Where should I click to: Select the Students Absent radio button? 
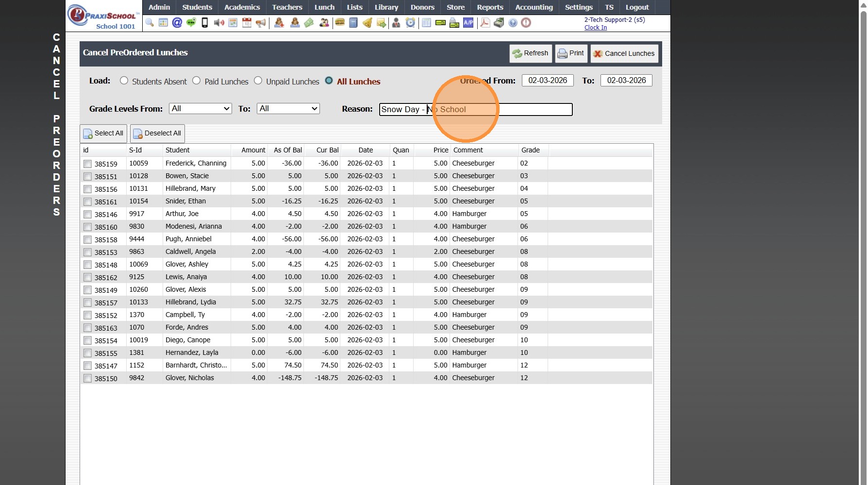click(124, 81)
